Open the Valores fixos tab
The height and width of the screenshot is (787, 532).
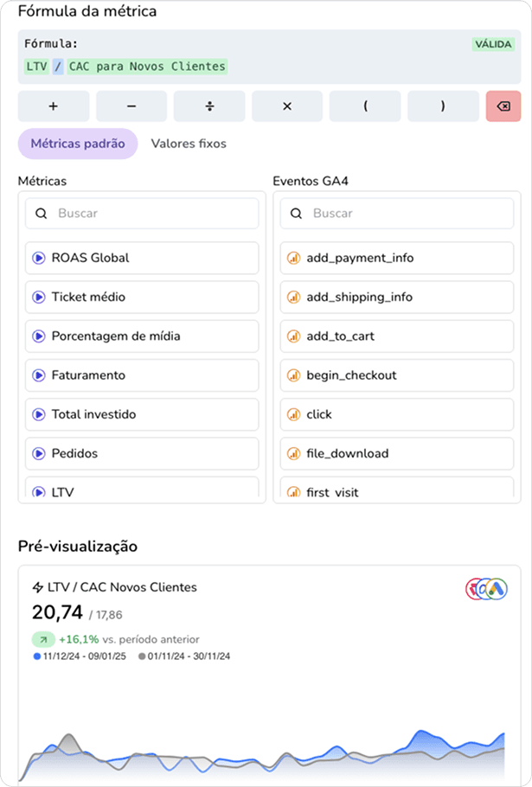(x=189, y=144)
